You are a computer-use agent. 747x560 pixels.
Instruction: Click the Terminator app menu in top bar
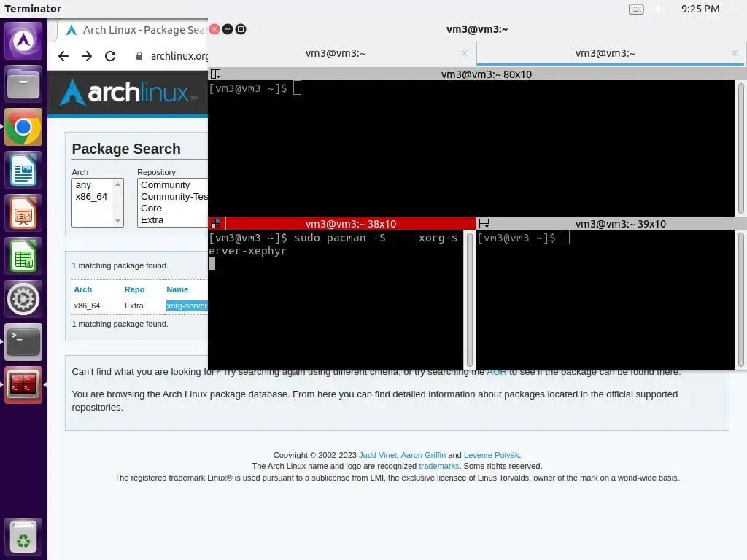coord(33,9)
